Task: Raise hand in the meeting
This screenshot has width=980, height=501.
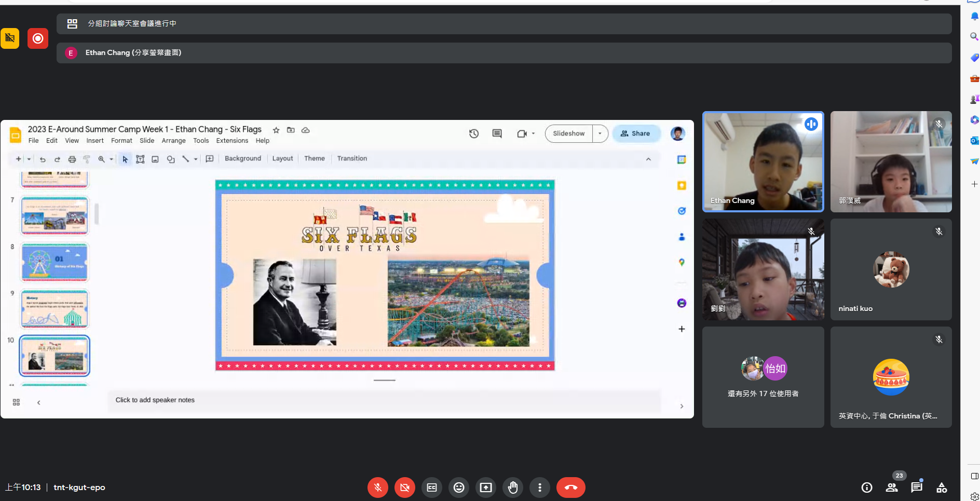Action: (x=513, y=488)
